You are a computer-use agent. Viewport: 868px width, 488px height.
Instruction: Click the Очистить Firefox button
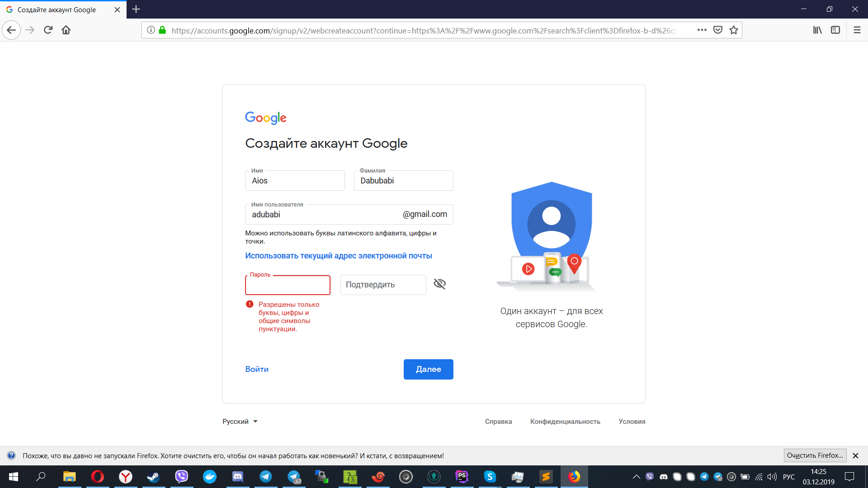(815, 455)
